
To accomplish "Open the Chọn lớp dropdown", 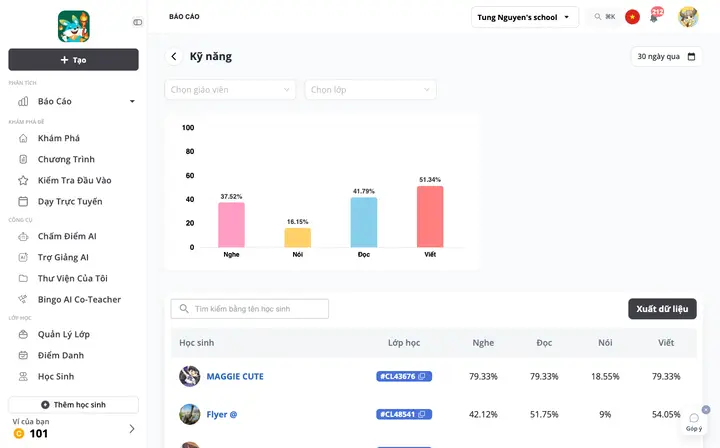I will [370, 90].
